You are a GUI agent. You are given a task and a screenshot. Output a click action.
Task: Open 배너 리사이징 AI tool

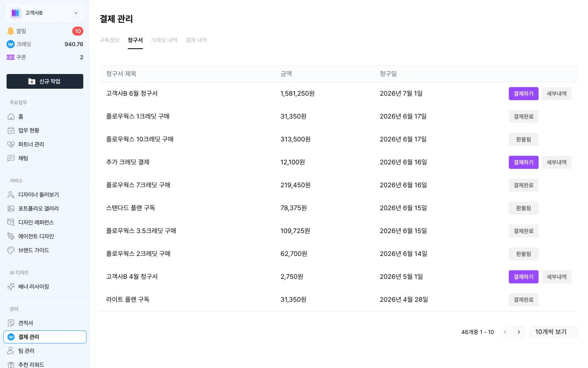[45, 287]
